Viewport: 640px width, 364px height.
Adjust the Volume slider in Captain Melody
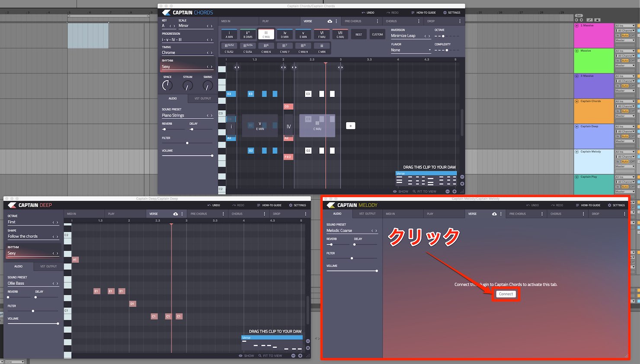tap(352, 271)
